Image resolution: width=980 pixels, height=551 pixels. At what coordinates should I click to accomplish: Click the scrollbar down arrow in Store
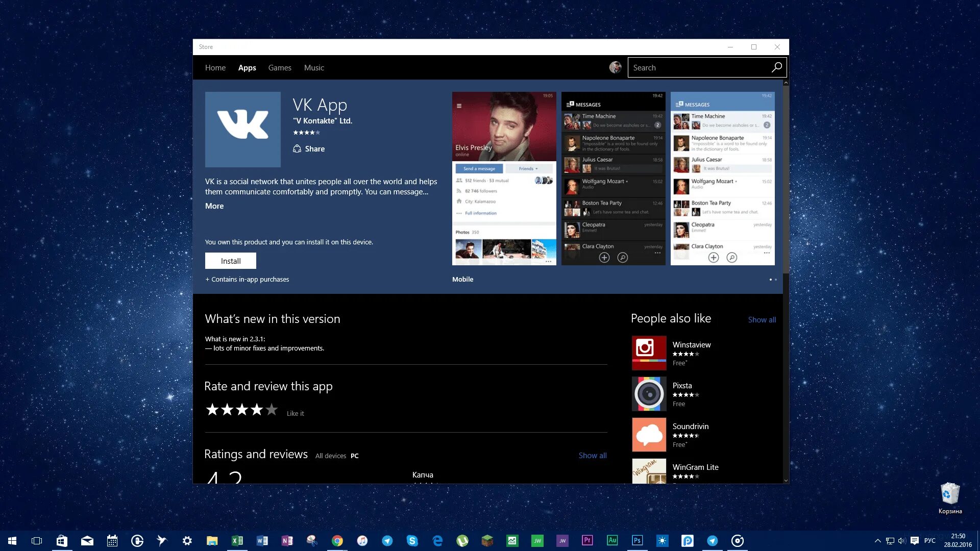(786, 480)
